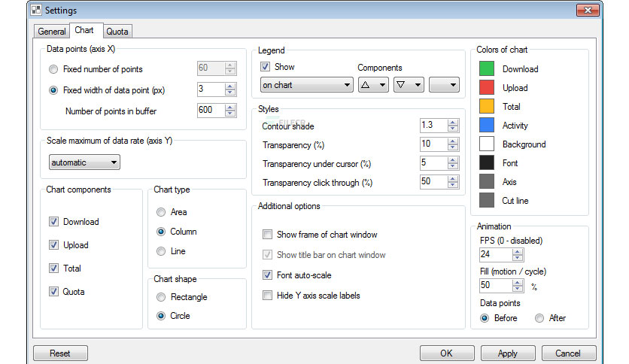Adjust the Transparency (%) spinner arrows

[x=453, y=144]
